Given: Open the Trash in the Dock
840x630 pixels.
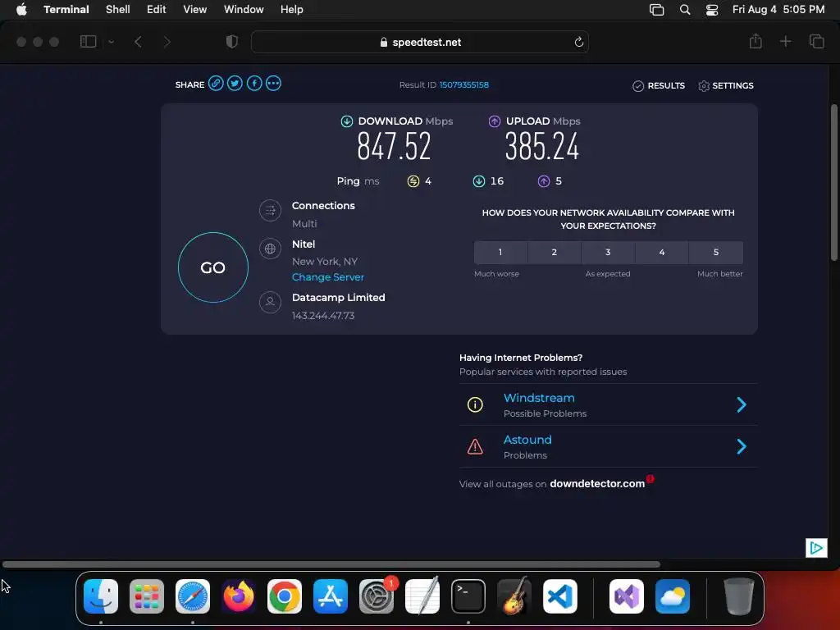Looking at the screenshot, I should tap(739, 596).
